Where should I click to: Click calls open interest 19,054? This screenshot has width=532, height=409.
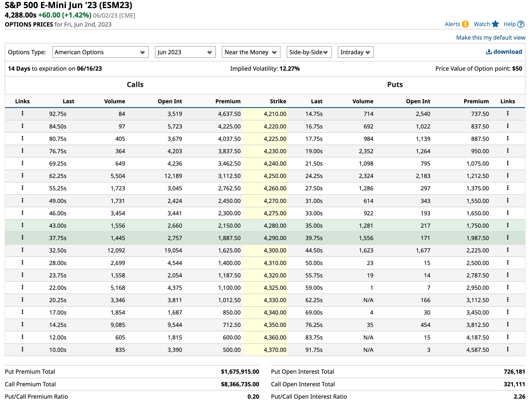coord(173,250)
